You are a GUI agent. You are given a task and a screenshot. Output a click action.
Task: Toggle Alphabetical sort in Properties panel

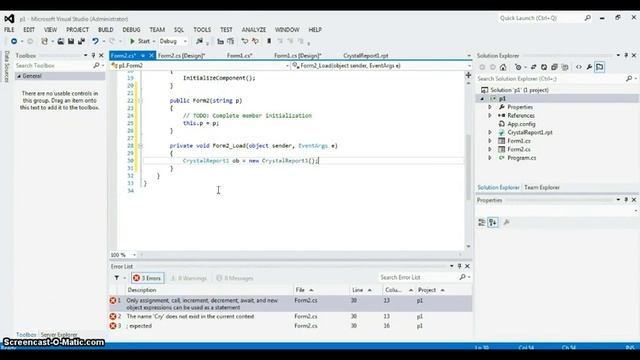[493, 222]
